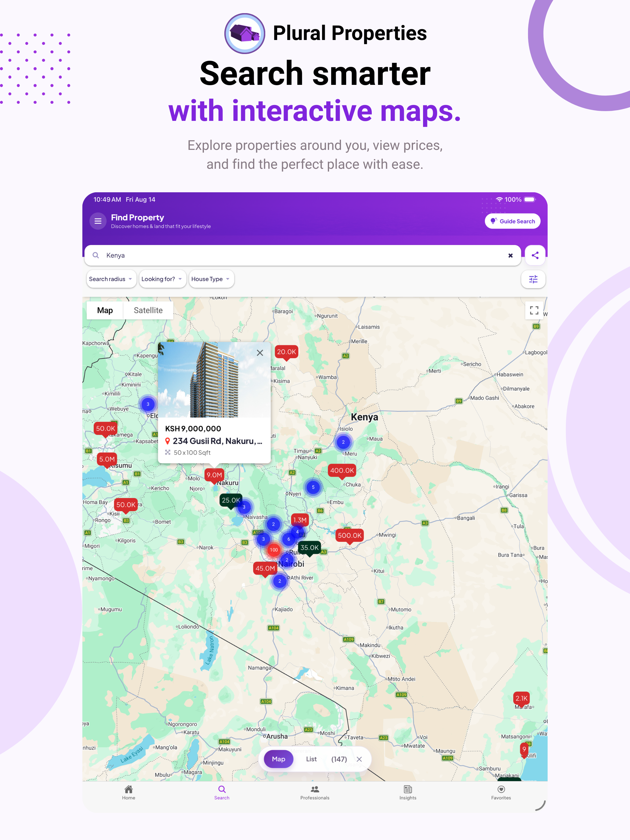630x840 pixels.
Task: Open the Search tab
Action: click(222, 793)
